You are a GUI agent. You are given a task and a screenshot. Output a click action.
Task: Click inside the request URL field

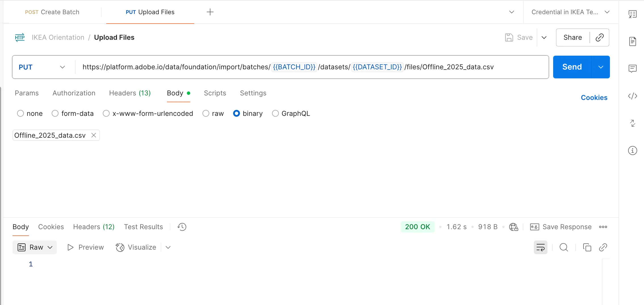pyautogui.click(x=312, y=67)
